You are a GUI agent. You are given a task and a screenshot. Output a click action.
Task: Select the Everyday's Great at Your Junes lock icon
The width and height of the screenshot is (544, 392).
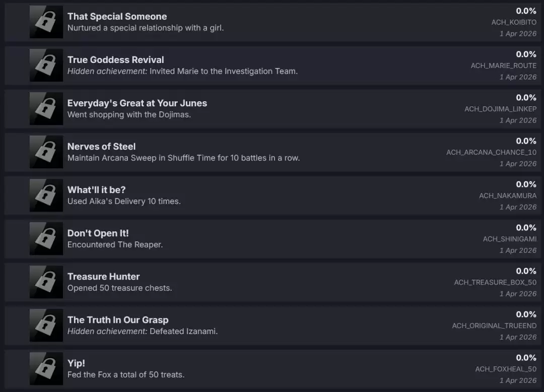tap(46, 109)
